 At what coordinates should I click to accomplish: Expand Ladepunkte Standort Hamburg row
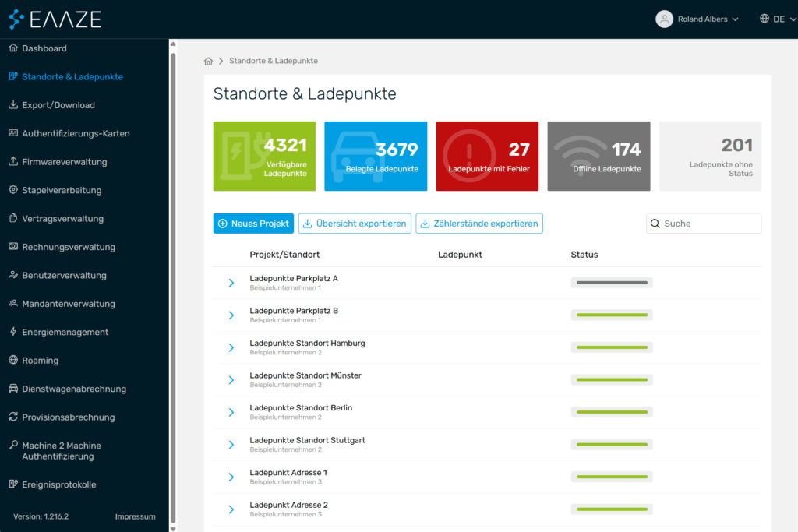pyautogui.click(x=231, y=347)
